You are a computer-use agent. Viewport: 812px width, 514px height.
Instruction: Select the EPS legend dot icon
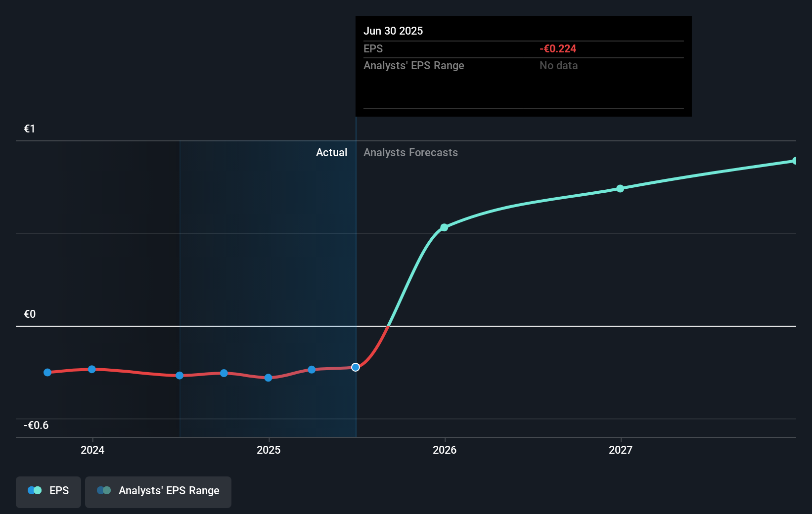(34, 490)
